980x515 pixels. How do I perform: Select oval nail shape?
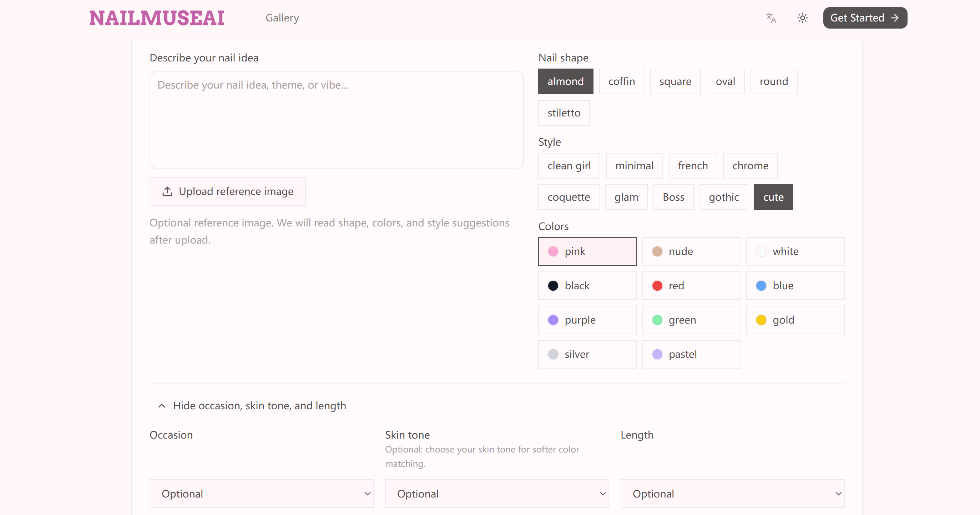(725, 81)
